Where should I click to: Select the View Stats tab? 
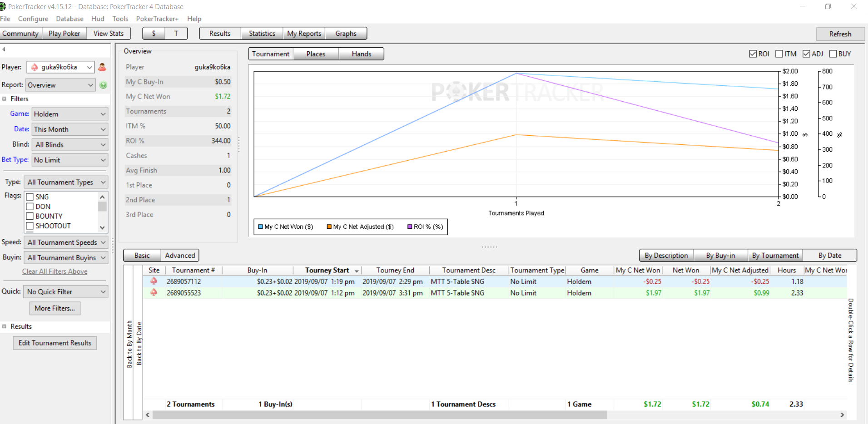coord(109,34)
